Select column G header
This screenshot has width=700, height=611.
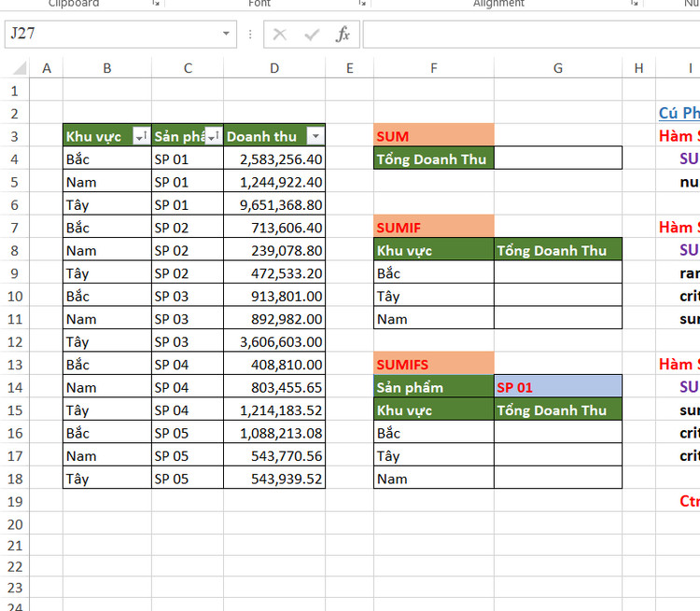(557, 68)
